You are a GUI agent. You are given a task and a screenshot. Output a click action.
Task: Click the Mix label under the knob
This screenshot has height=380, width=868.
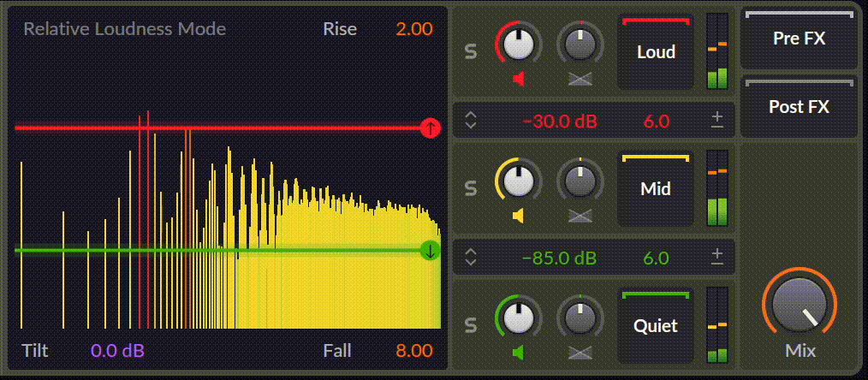coord(800,351)
